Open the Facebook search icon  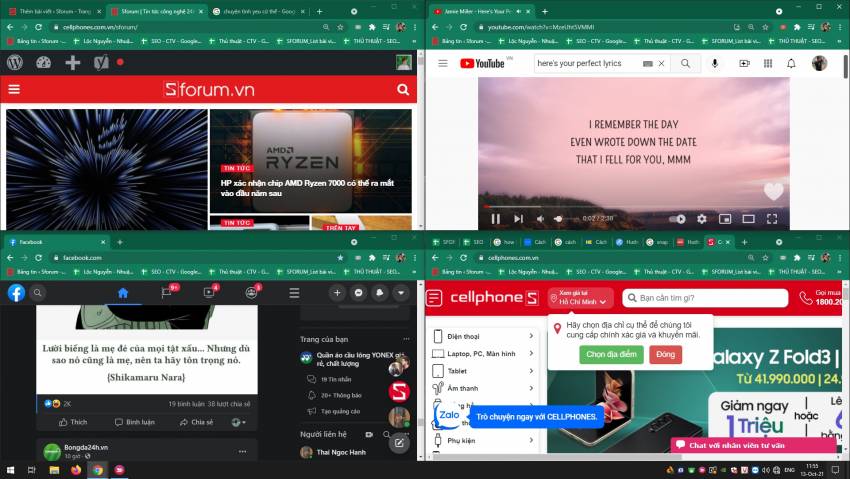pyautogui.click(x=37, y=293)
